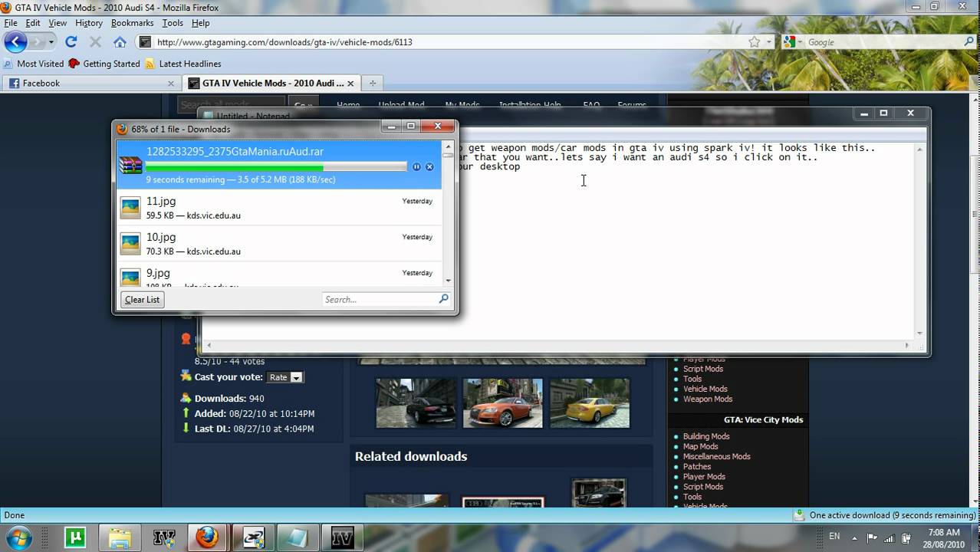980x552 pixels.
Task: Click the search magnifier in Downloads window
Action: (x=443, y=299)
